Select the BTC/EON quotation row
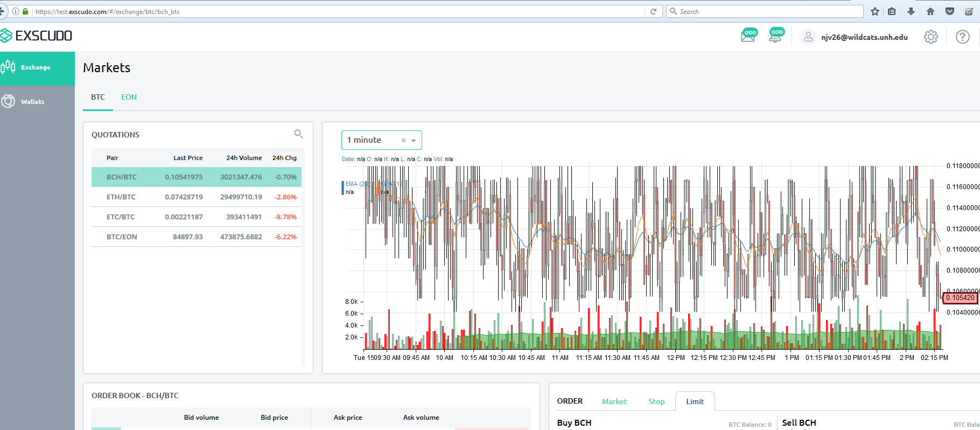Viewport: 980px width, 430px height. coord(197,237)
